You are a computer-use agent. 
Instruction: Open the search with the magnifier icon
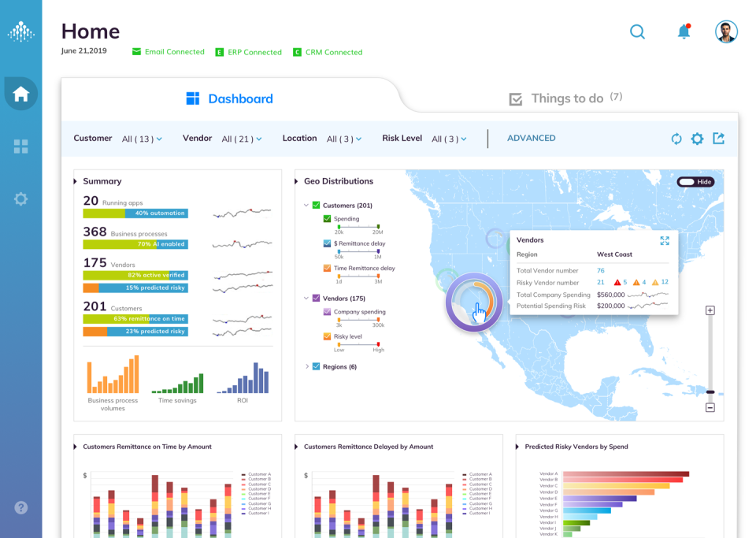[x=637, y=32]
